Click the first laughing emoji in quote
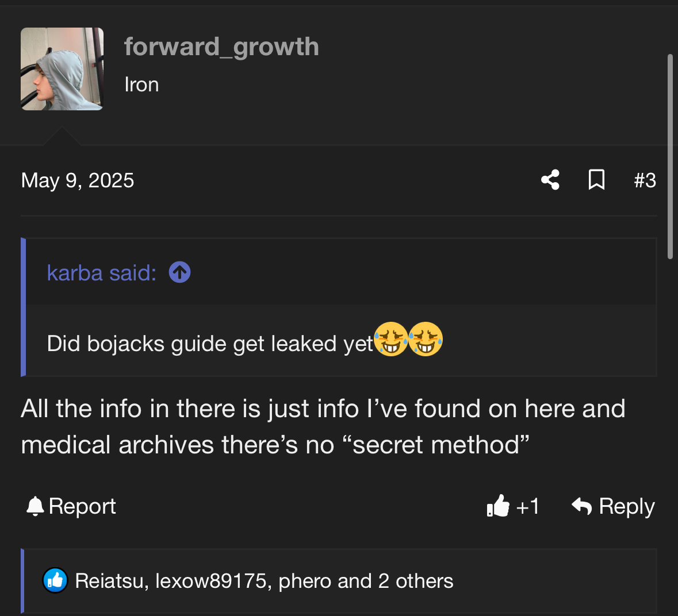678x616 pixels. (x=390, y=339)
